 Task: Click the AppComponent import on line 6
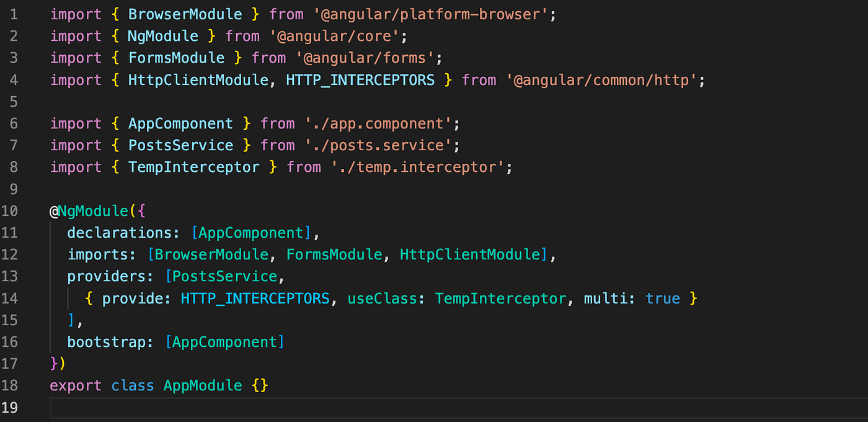tap(180, 123)
